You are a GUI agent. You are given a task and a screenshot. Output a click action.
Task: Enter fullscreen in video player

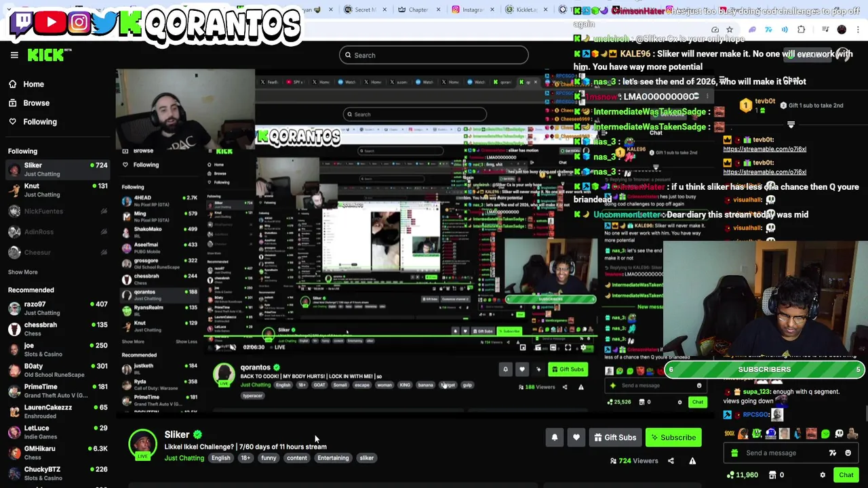[568, 347]
